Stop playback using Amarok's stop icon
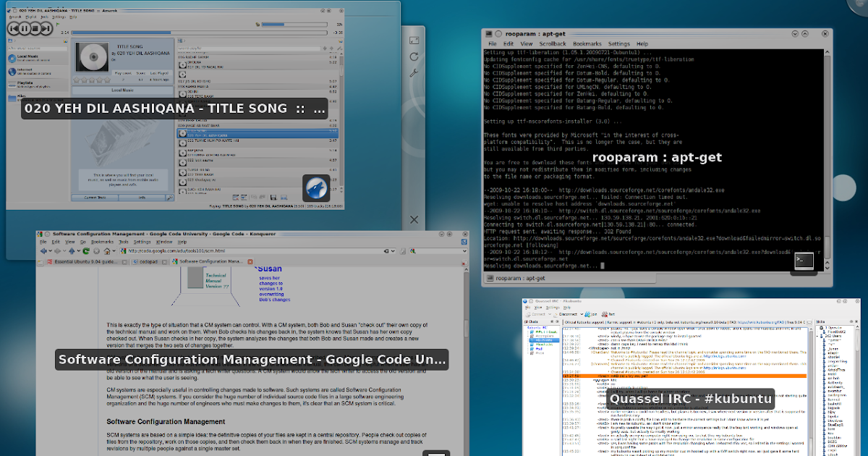This screenshot has height=456, width=868. [x=35, y=28]
